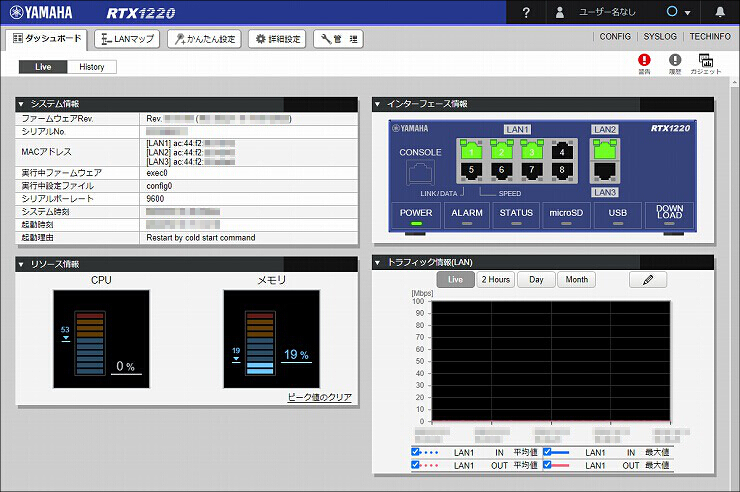The height and width of the screenshot is (492, 740).
Task: Click the config0 value
Action: (159, 186)
